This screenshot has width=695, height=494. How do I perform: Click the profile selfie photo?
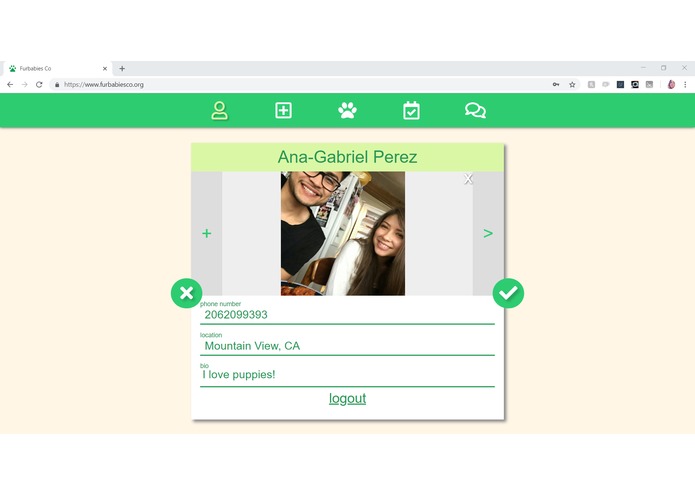(x=343, y=233)
